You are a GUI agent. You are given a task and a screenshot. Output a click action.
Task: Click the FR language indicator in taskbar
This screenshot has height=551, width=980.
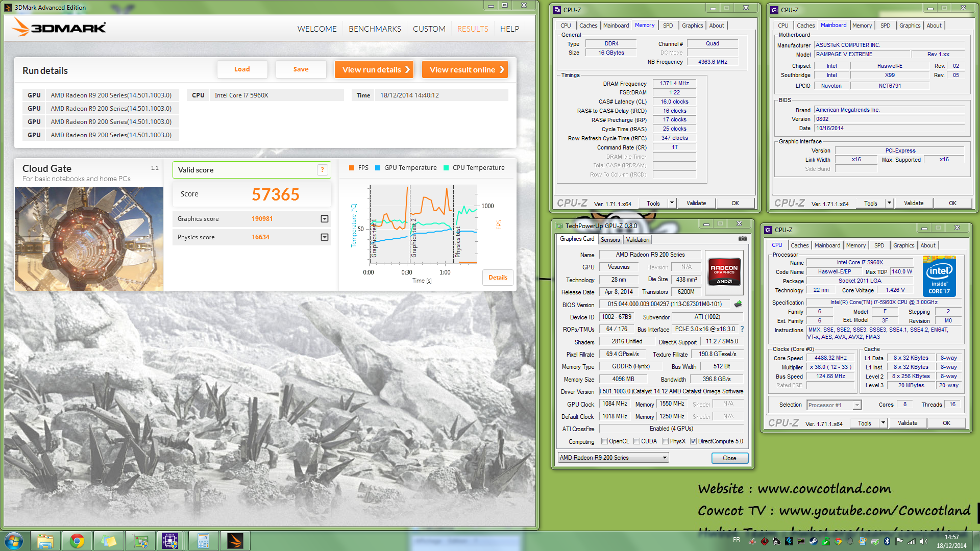(x=737, y=540)
